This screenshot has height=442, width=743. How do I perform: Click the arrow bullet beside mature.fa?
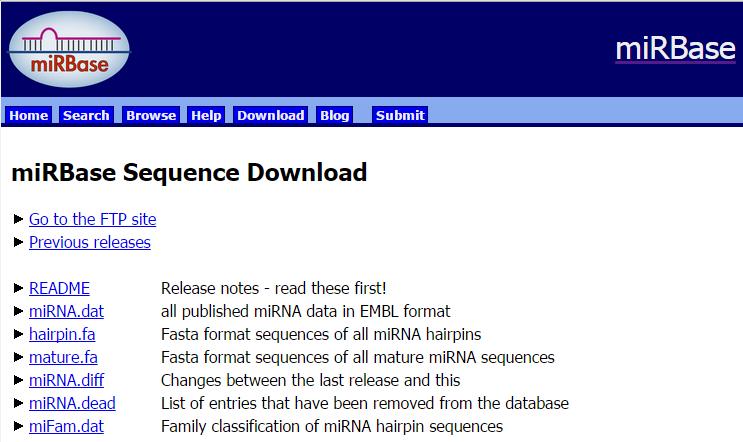click(19, 357)
